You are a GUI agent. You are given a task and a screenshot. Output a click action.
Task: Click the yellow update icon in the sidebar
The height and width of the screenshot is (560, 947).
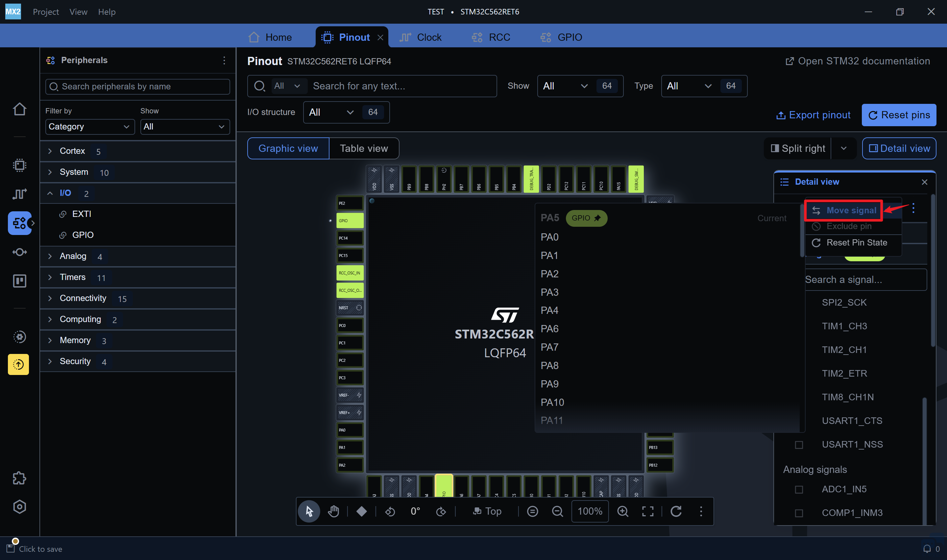click(18, 364)
